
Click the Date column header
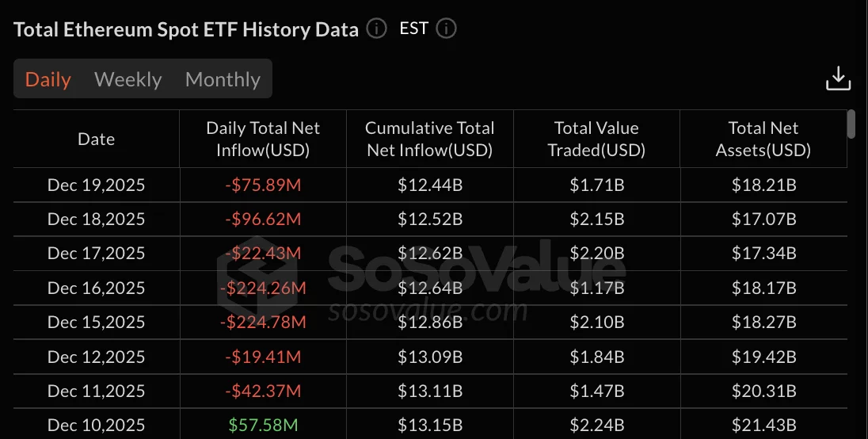click(97, 139)
